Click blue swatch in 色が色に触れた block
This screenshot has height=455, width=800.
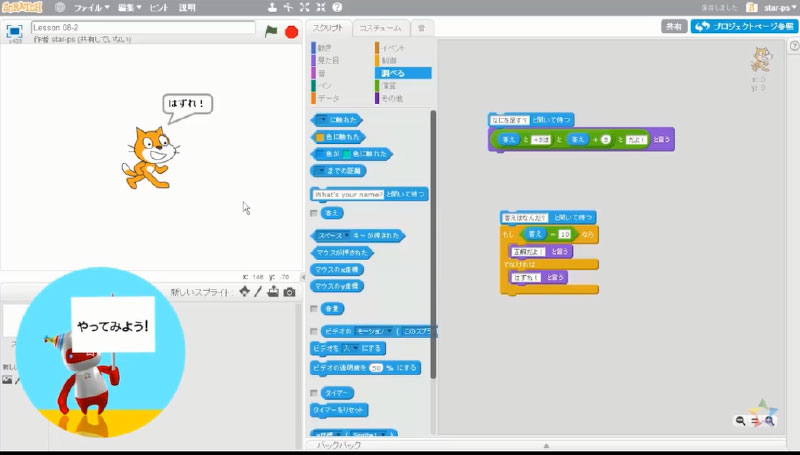[x=319, y=154]
